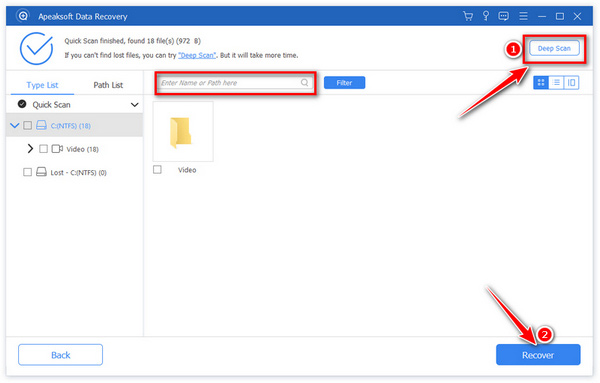The width and height of the screenshot is (600, 383).
Task: Select the C:(NTFS) (18) tree row
Action: click(74, 125)
